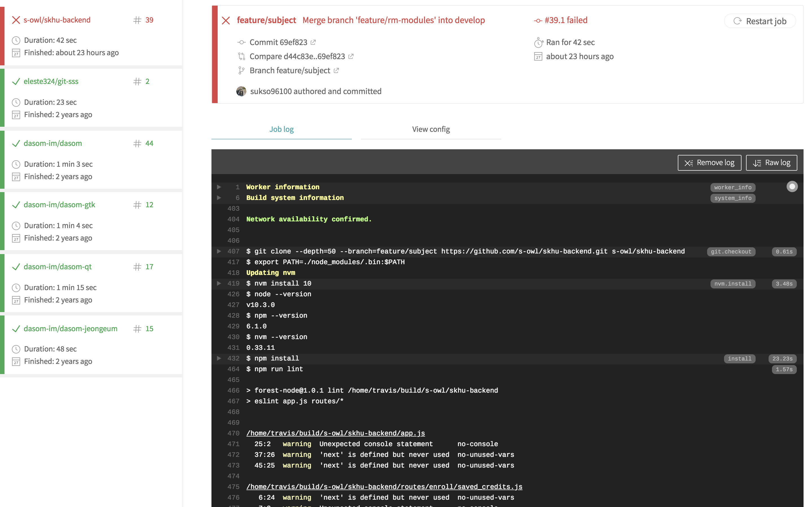
Task: Expand the nvm install 10 log section
Action: (x=219, y=283)
